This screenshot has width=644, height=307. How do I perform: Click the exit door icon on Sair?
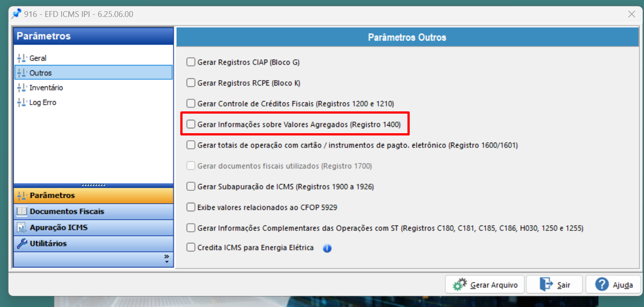(546, 284)
